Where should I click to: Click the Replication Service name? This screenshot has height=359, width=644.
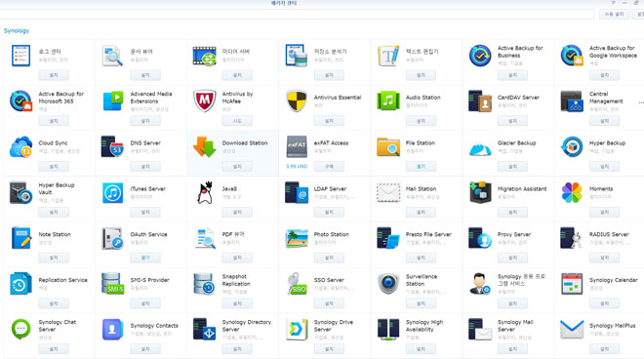click(62, 280)
